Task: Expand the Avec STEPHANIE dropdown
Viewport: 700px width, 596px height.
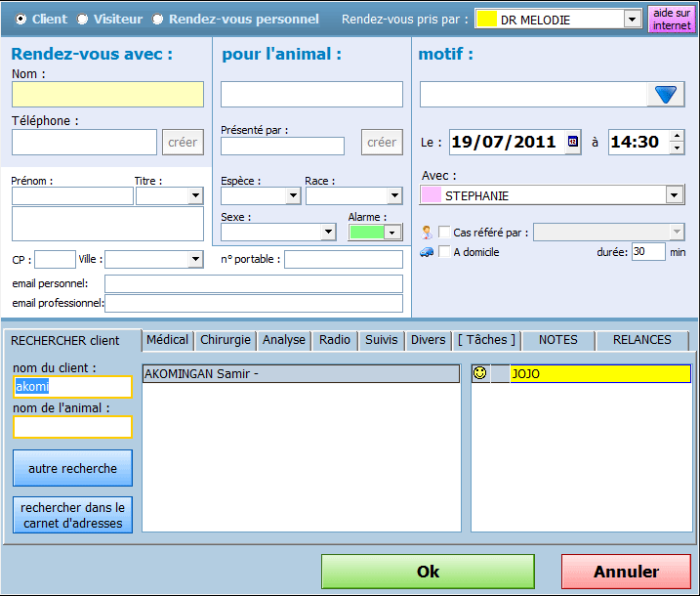Action: tap(674, 195)
